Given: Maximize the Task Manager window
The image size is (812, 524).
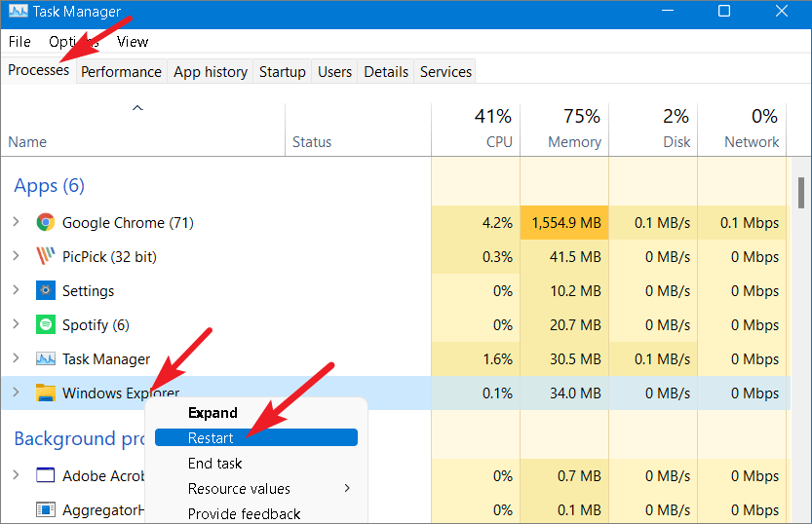Looking at the screenshot, I should point(724,11).
